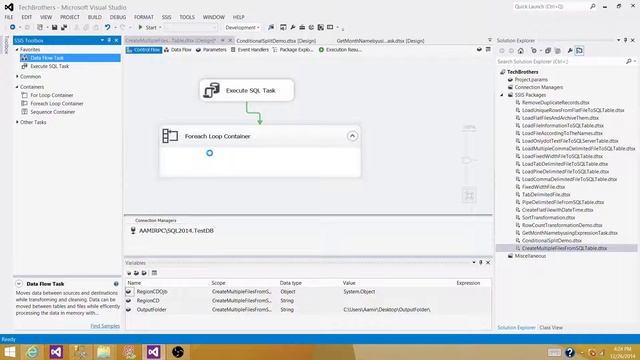Open the PROJECT menu

[70, 17]
